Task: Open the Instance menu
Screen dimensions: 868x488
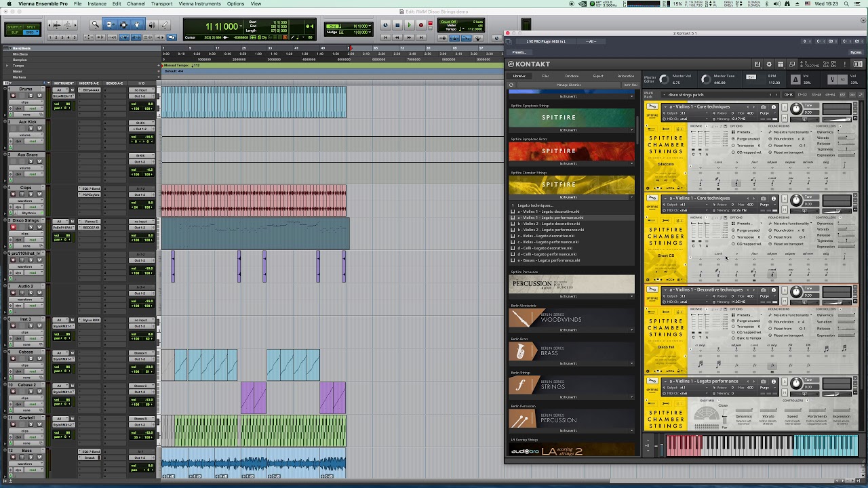Action: tap(97, 4)
